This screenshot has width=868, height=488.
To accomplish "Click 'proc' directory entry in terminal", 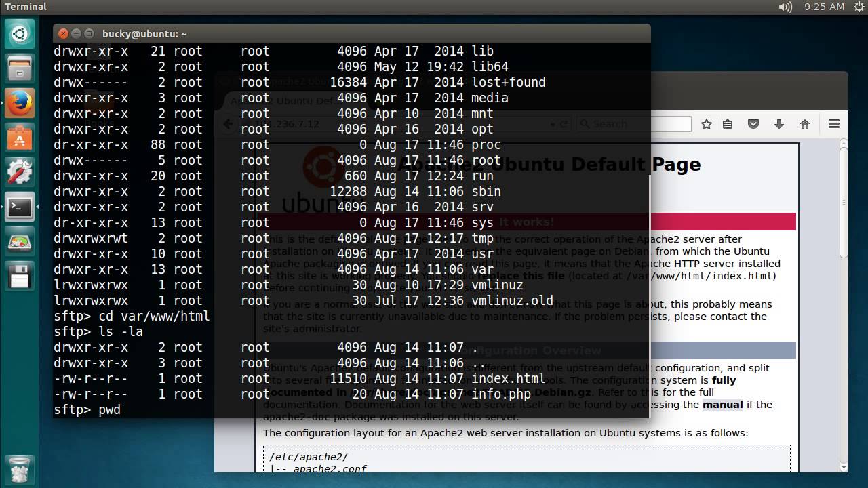I will tap(486, 144).
